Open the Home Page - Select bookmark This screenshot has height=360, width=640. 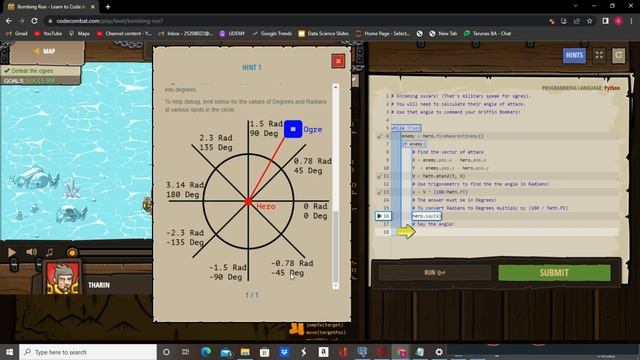pyautogui.click(x=383, y=33)
